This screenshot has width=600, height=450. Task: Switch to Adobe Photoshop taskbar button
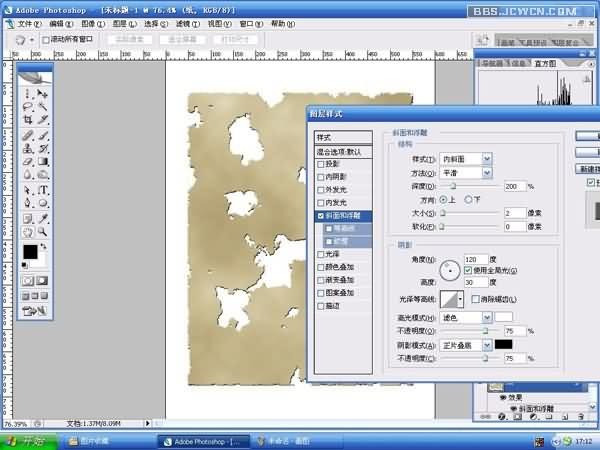tap(203, 442)
